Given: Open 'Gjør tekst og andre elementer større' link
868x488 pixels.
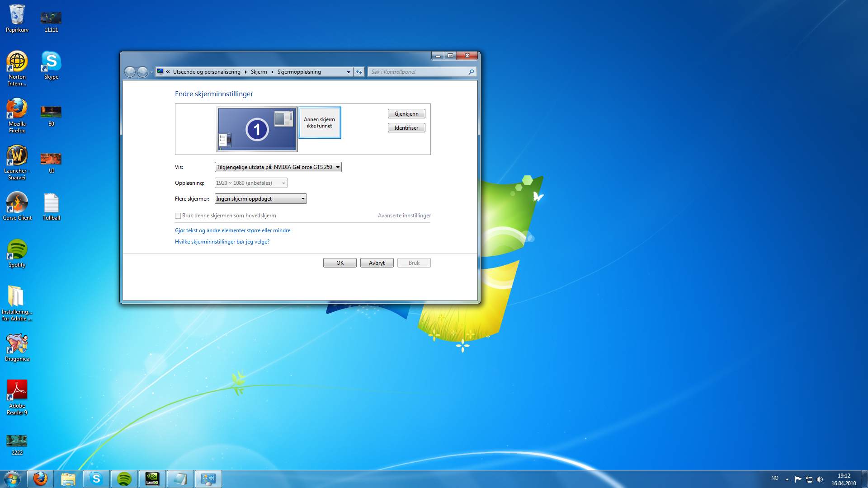Looking at the screenshot, I should [233, 230].
